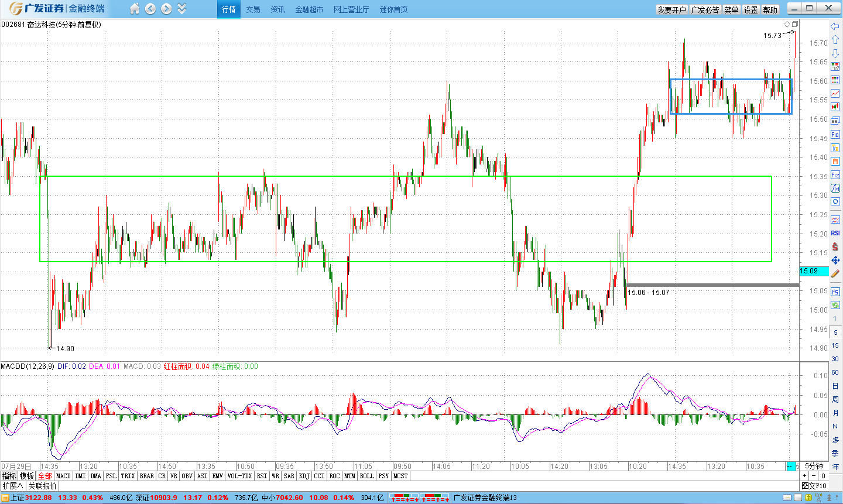Open the F12 icon in sidebar
This screenshot has height=504, width=843.
[x=835, y=174]
